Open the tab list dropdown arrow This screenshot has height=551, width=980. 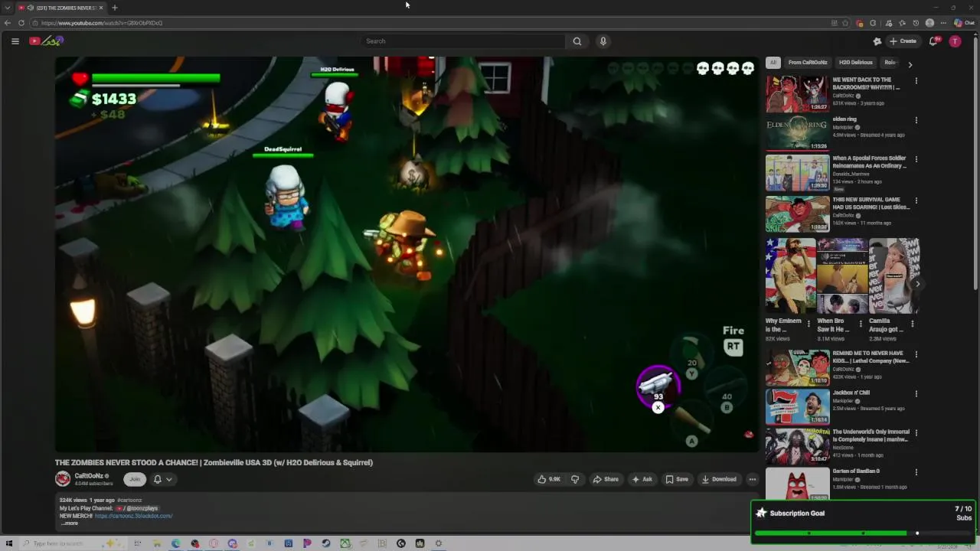pos(8,8)
